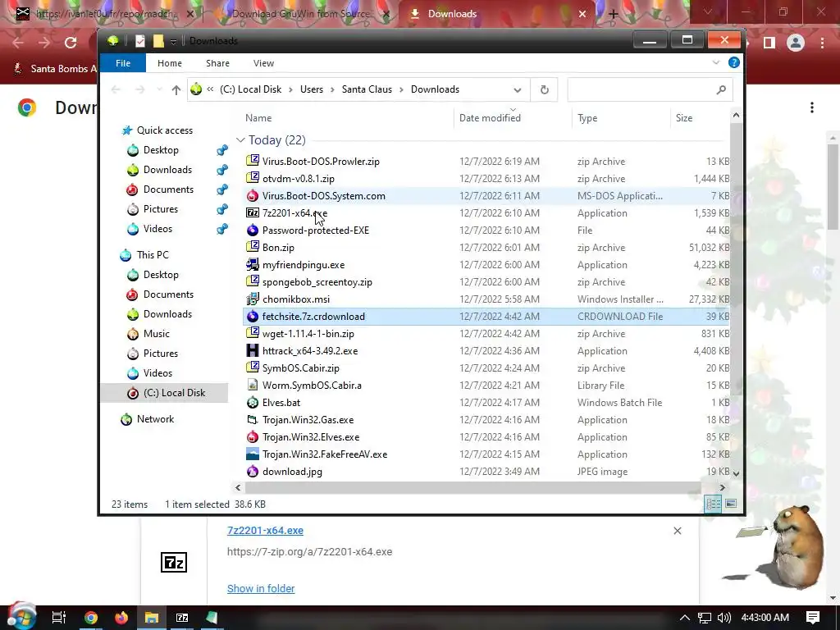The width and height of the screenshot is (840, 630).
Task: Open 7-Zip from the taskbar
Action: 182,617
